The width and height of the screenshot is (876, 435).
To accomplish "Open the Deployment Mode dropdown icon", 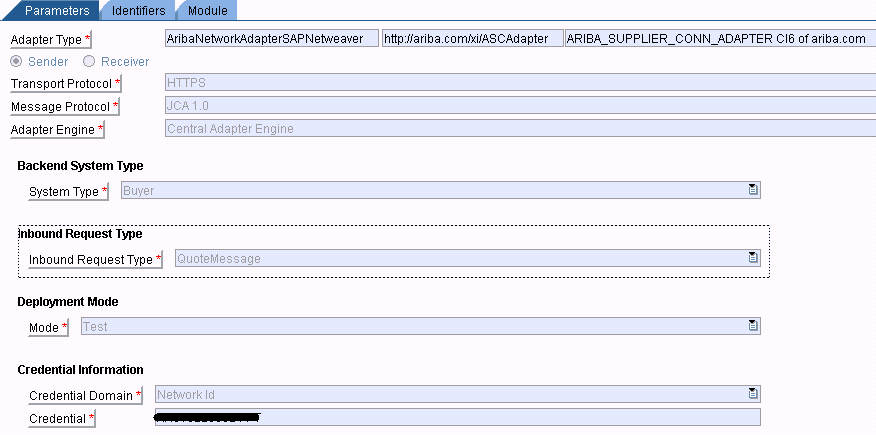I will [753, 326].
